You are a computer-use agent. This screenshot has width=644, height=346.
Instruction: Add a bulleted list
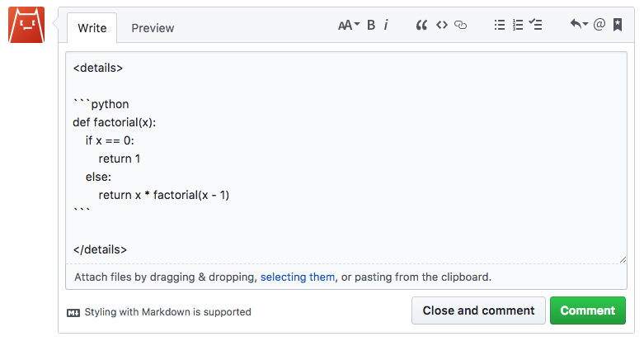(x=500, y=25)
